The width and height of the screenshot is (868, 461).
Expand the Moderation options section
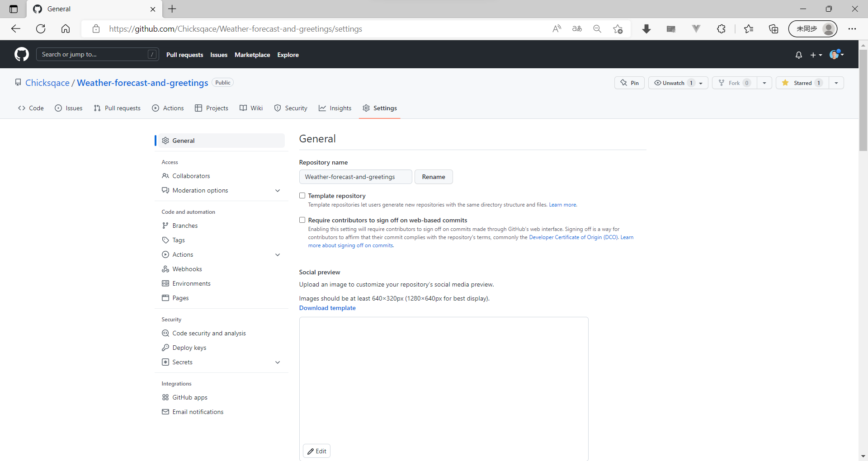pos(277,190)
